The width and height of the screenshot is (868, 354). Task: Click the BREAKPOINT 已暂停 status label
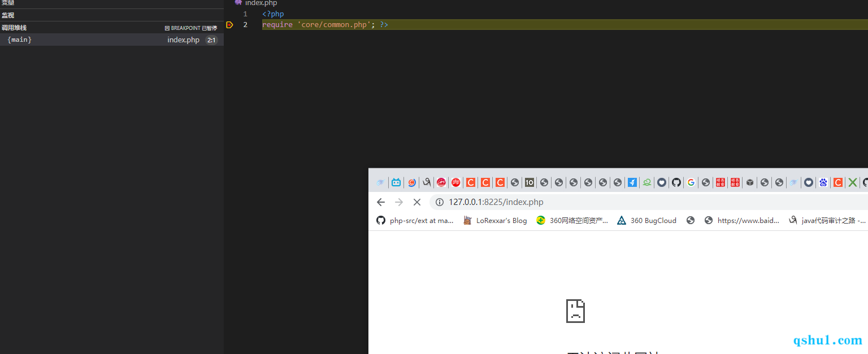191,28
